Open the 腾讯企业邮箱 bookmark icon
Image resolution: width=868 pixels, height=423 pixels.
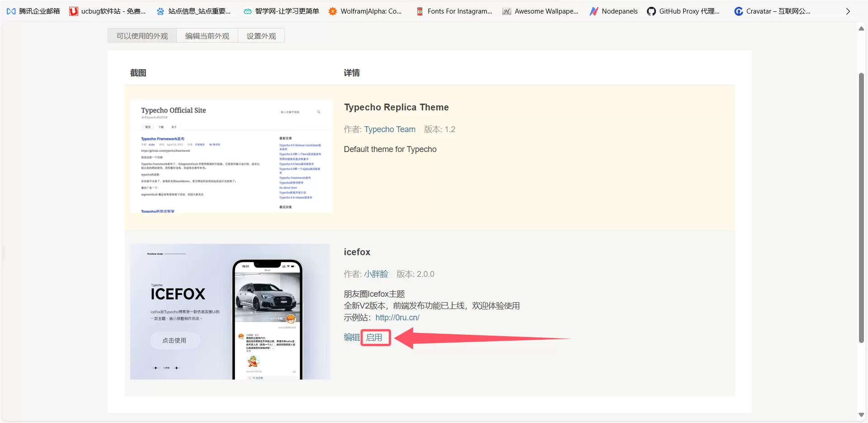(x=11, y=11)
